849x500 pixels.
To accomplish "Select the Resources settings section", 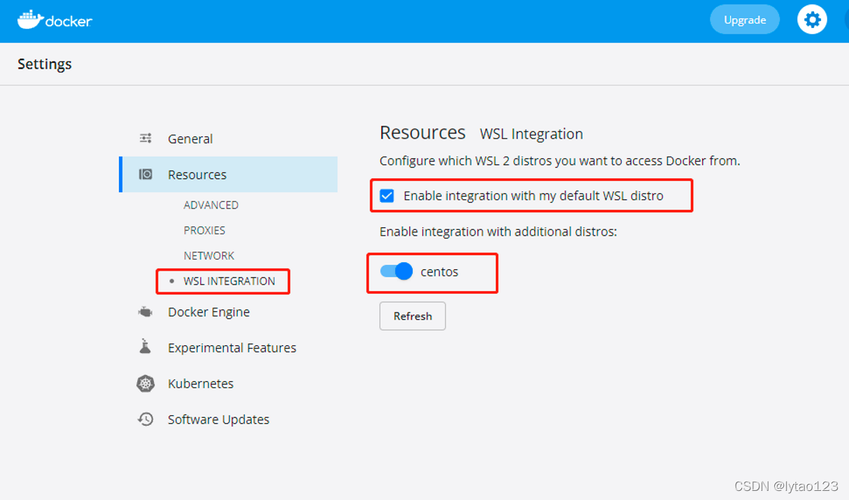I will tap(228, 174).
